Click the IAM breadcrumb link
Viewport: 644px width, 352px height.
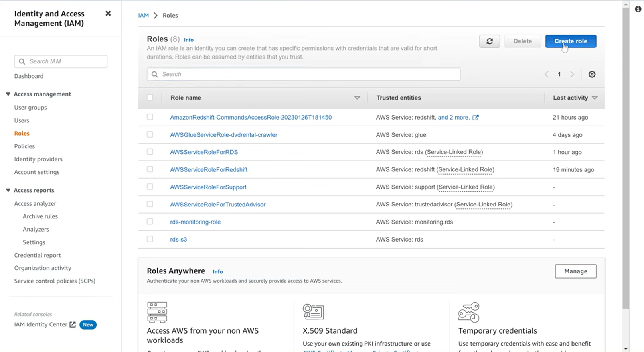(143, 15)
